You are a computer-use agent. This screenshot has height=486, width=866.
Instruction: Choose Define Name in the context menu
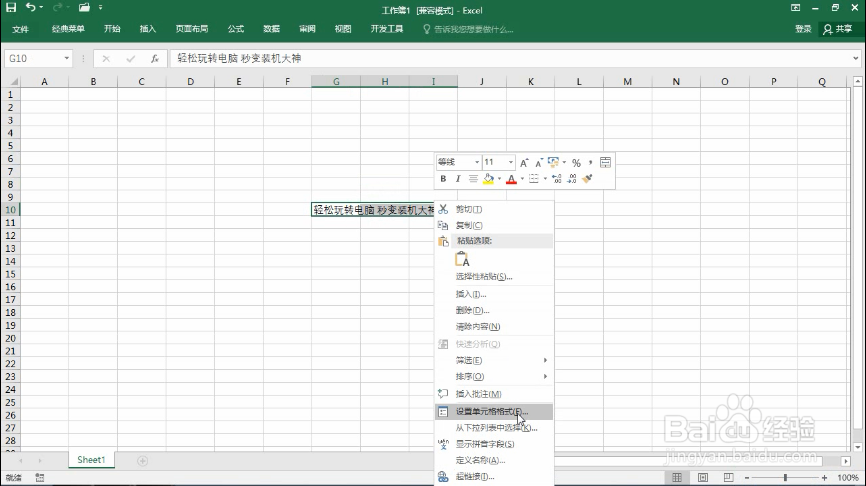tap(494, 460)
